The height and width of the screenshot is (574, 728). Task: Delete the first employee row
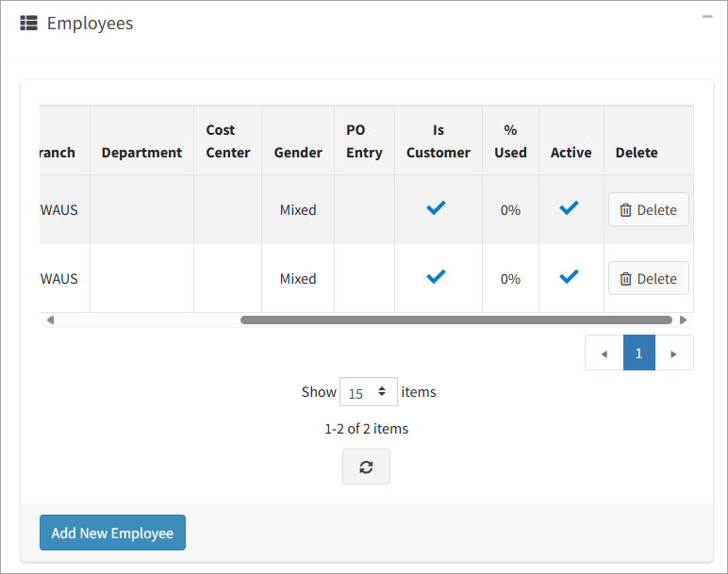tap(648, 209)
